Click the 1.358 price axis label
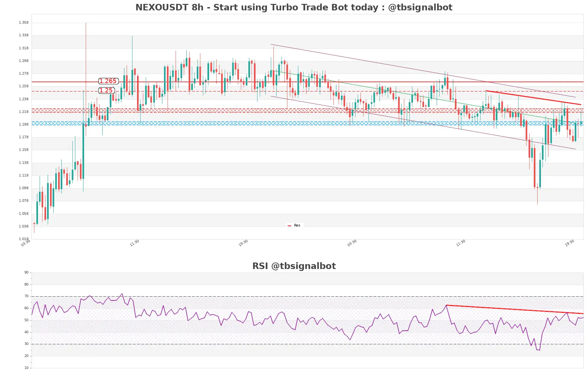The image size is (588, 392). (24, 23)
